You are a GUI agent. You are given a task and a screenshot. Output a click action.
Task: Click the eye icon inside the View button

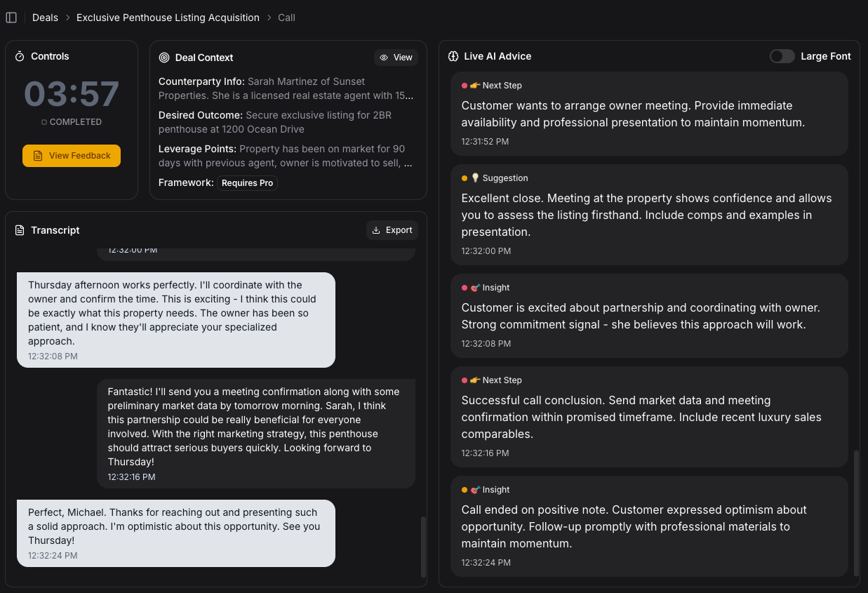[x=383, y=58]
